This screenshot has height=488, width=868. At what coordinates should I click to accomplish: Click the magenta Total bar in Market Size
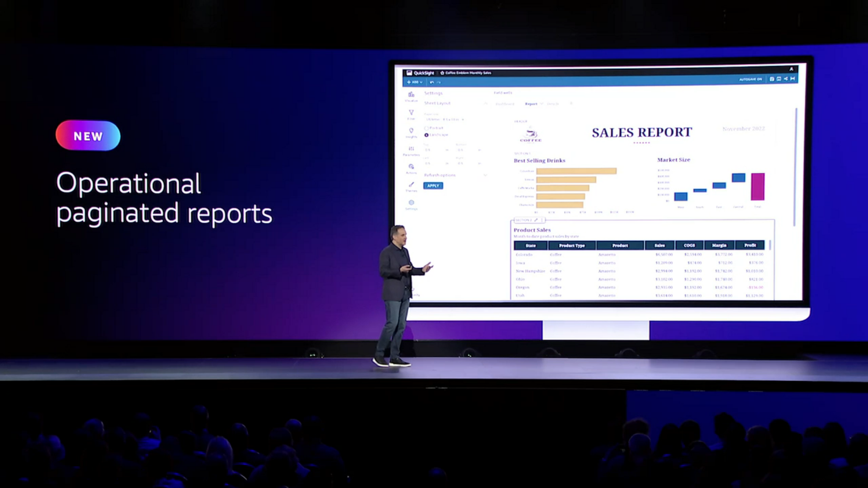[x=758, y=187]
